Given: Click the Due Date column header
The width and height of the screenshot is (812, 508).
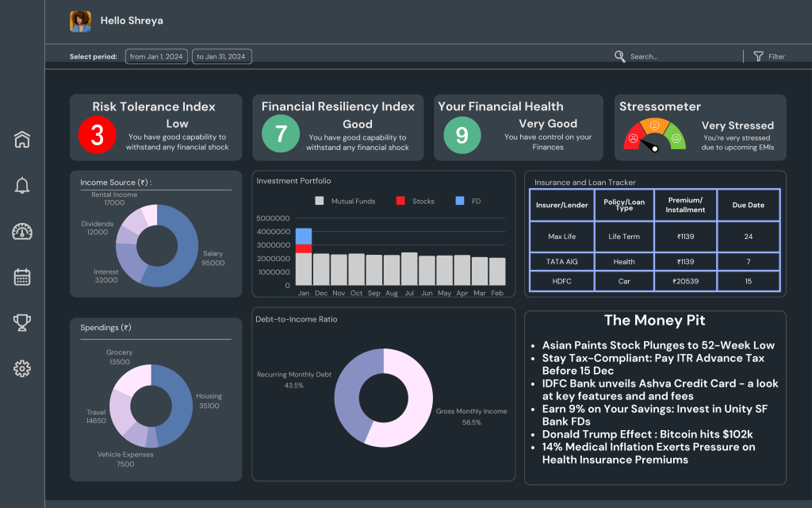Looking at the screenshot, I should tap(748, 205).
